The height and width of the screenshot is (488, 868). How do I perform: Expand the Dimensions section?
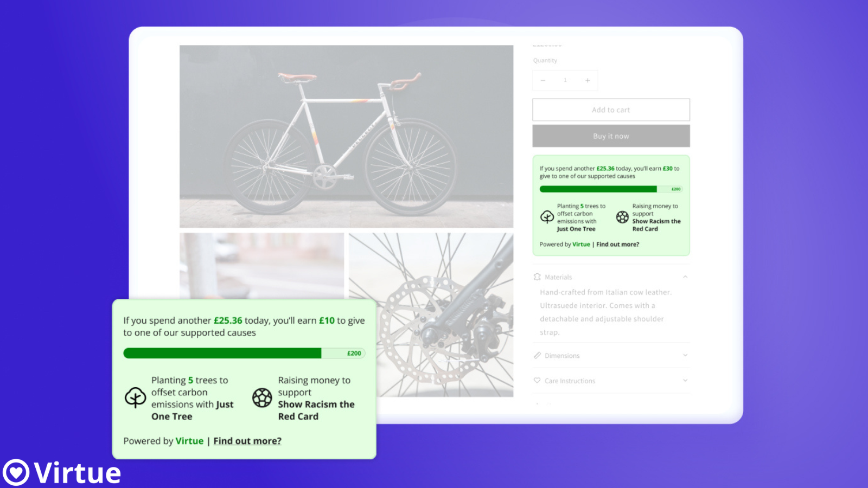pyautogui.click(x=611, y=356)
